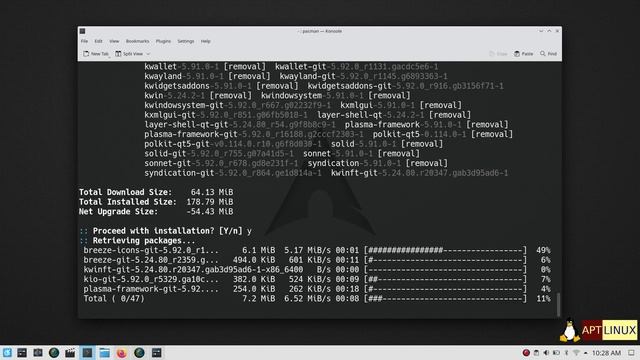Click the show desktop button
640x360 pixels.
click(x=631, y=353)
